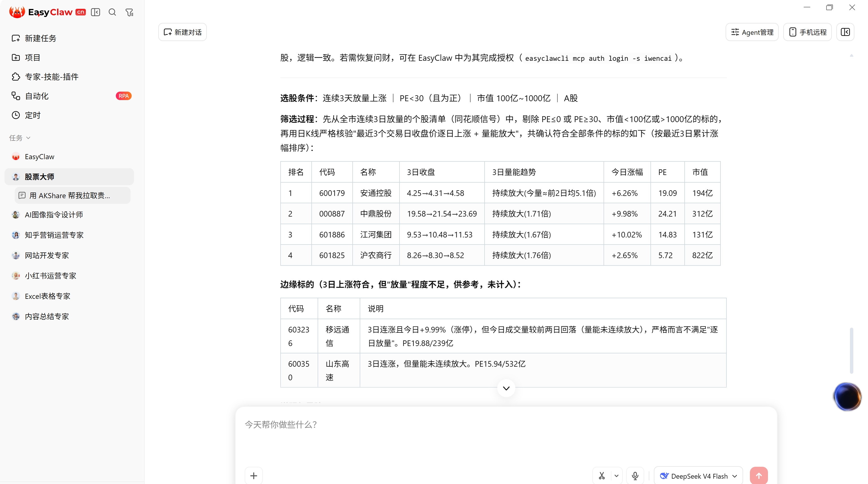The width and height of the screenshot is (868, 484).
Task: Open 定时 scheduled tasks
Action: click(69, 115)
